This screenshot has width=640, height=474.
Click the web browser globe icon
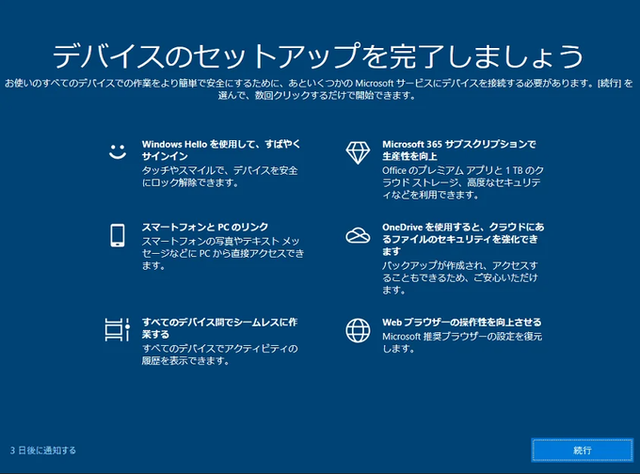[x=358, y=330]
